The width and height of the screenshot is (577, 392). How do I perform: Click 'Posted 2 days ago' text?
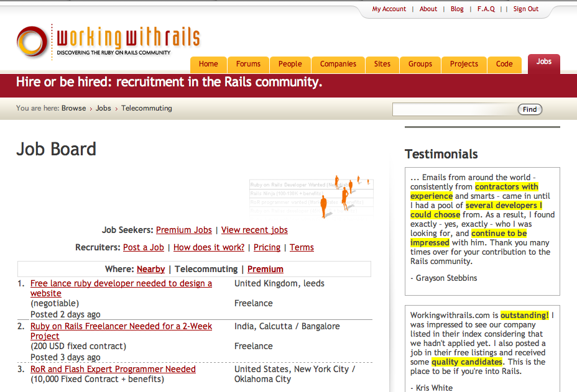click(x=65, y=314)
